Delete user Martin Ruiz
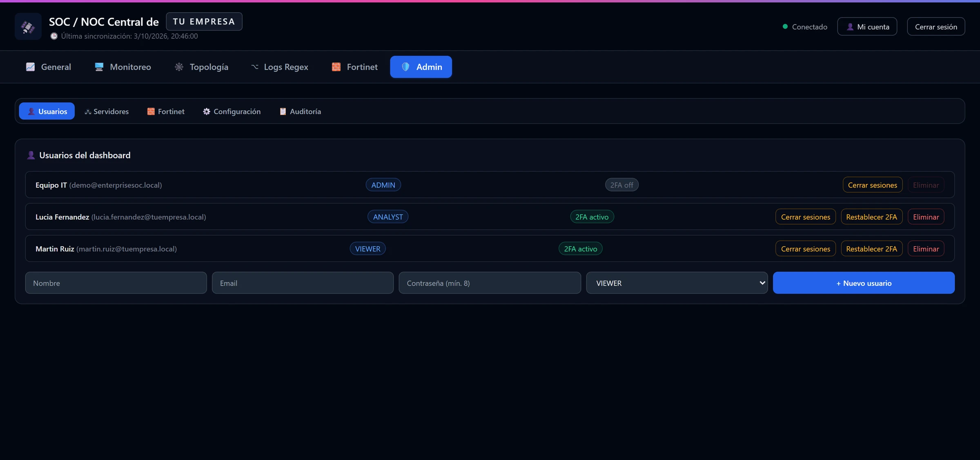 pos(926,248)
